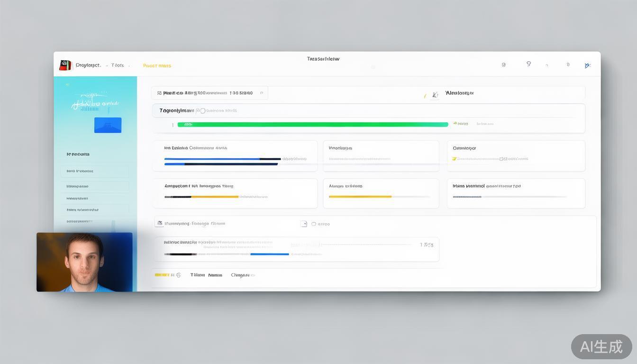Select the radio button next to the document icon
The image size is (637, 364).
click(313, 224)
